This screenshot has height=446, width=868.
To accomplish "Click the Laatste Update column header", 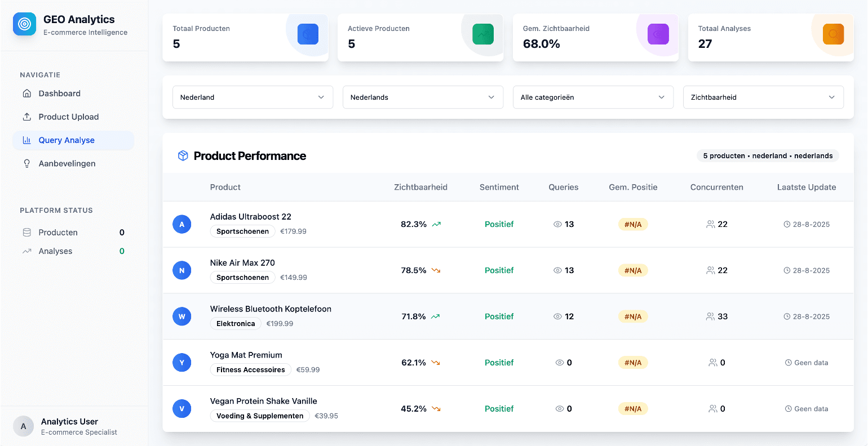I will 807,187.
